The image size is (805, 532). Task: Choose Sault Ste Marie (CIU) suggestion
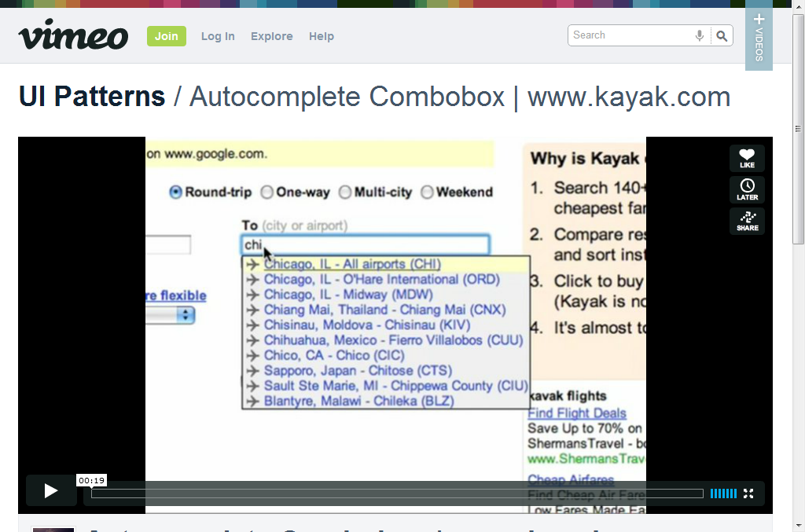tap(385, 386)
